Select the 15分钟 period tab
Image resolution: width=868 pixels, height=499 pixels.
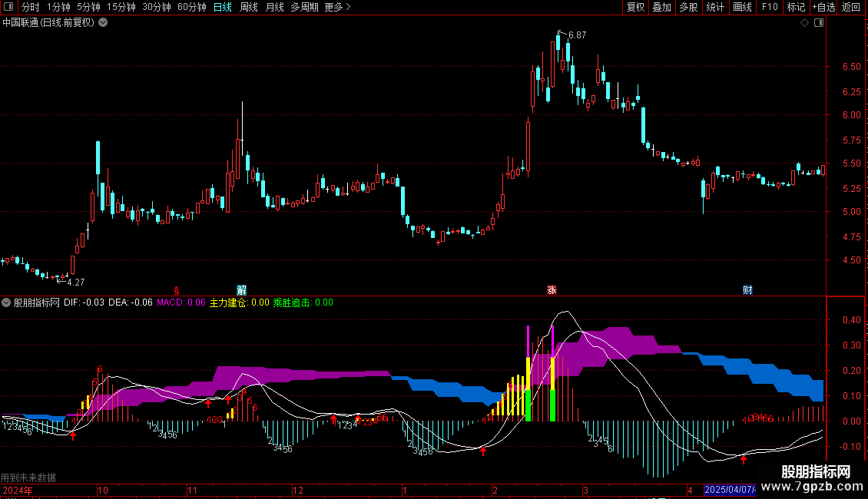tap(121, 7)
